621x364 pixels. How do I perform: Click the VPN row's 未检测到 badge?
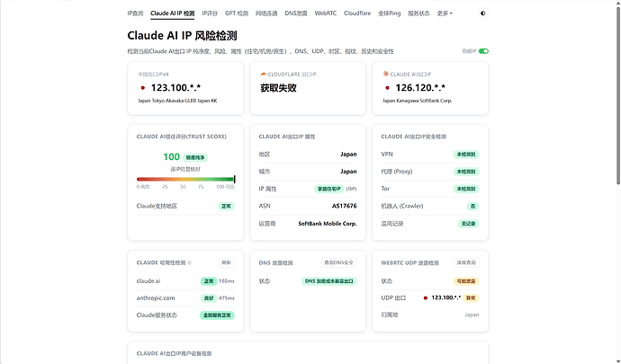coord(466,155)
